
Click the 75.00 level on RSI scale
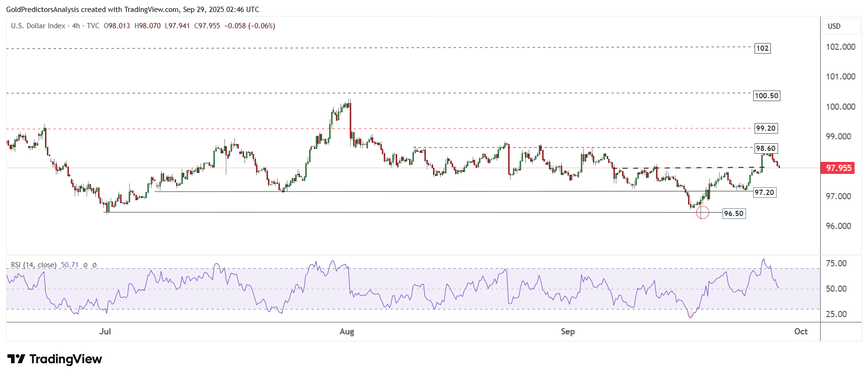(836, 263)
